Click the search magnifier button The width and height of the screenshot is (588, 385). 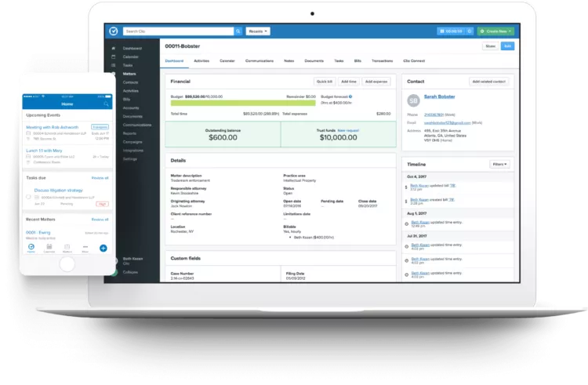point(238,31)
